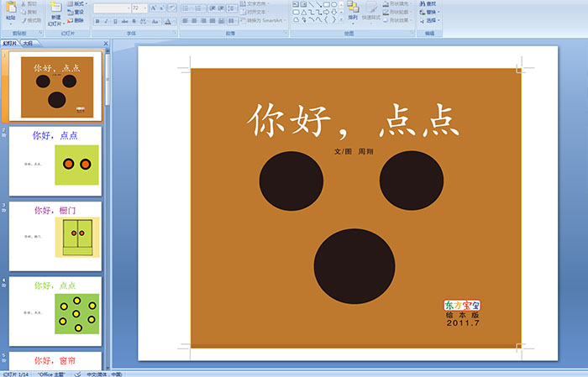Click Convert to SmartArt button
Viewport: 588px width, 377px height.
pos(263,20)
